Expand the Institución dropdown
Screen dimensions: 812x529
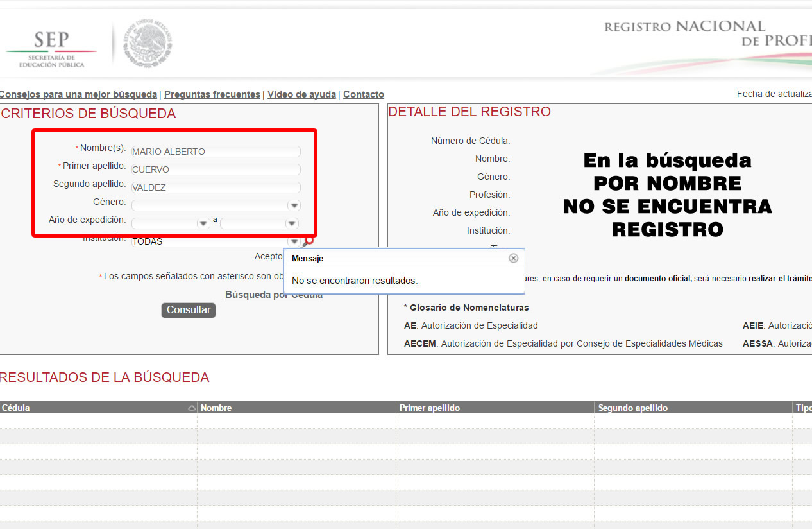pos(294,241)
